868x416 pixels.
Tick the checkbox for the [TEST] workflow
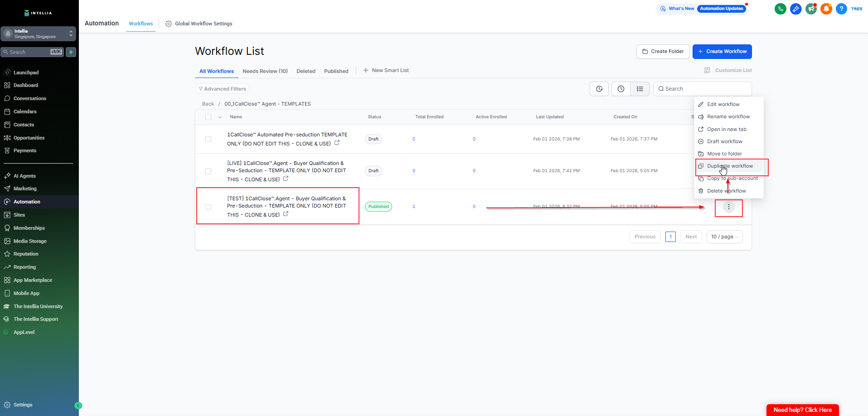[x=209, y=207]
